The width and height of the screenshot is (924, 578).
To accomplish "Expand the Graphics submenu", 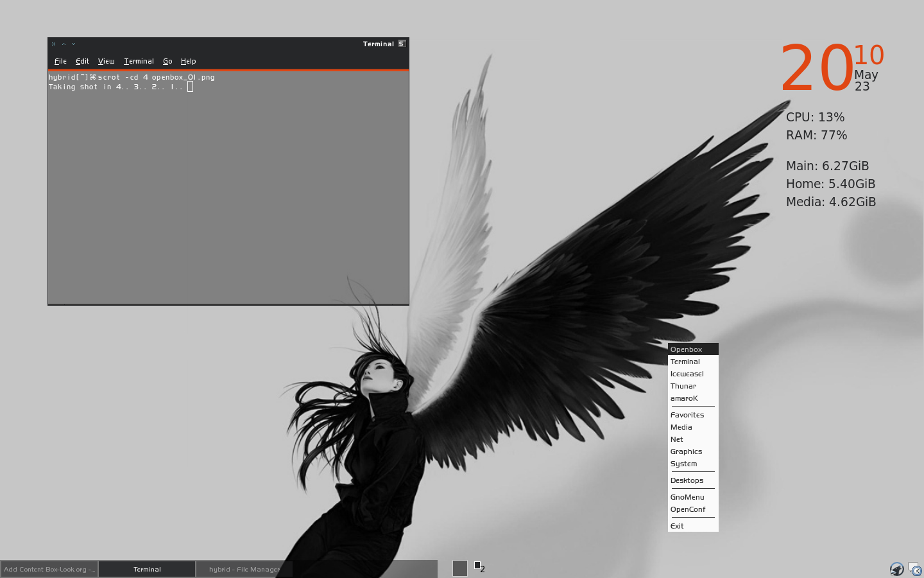I will tap(693, 451).
